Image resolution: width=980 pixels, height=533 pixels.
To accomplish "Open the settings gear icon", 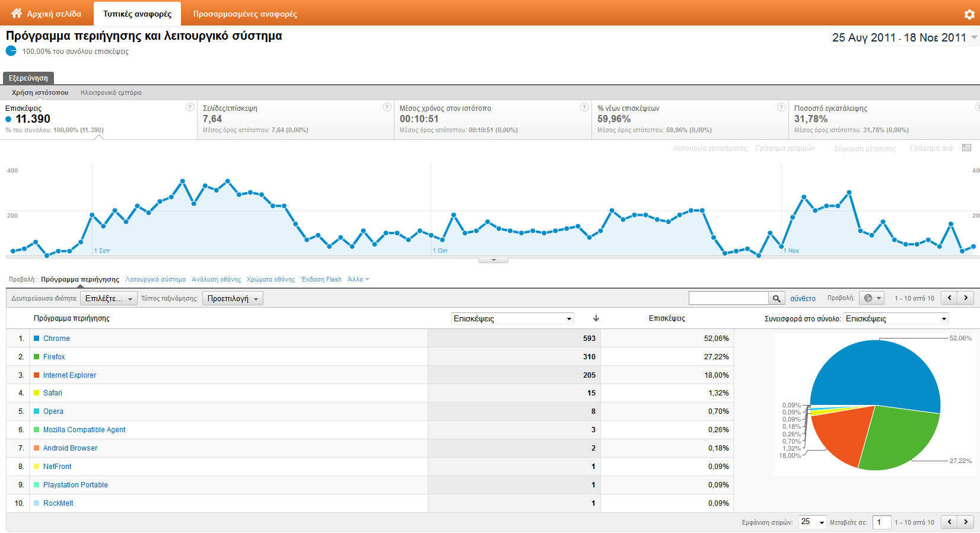I will coord(969,14).
